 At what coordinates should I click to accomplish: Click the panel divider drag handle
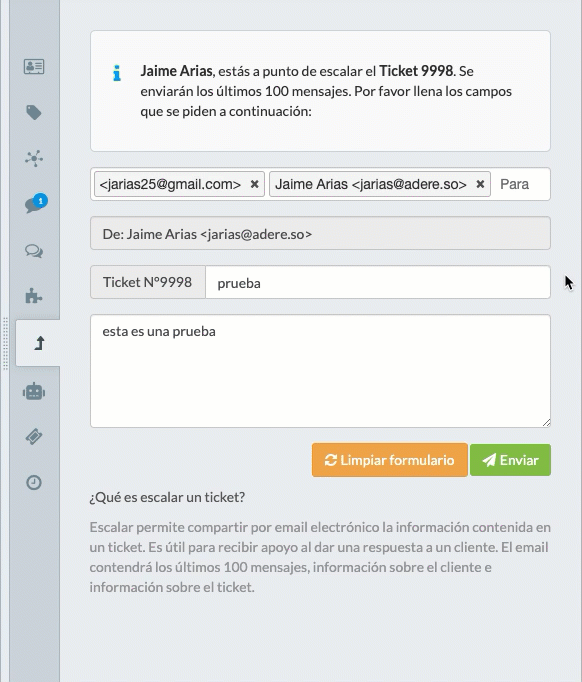[x=5, y=344]
